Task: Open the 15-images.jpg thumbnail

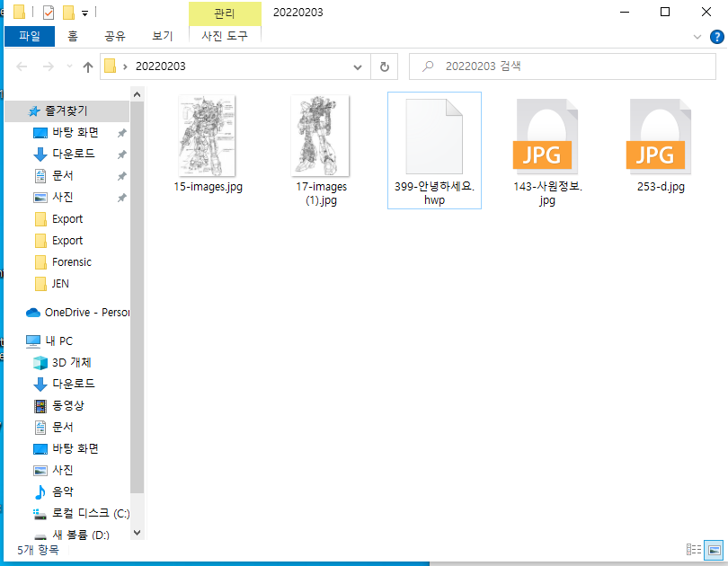Action: [207, 136]
